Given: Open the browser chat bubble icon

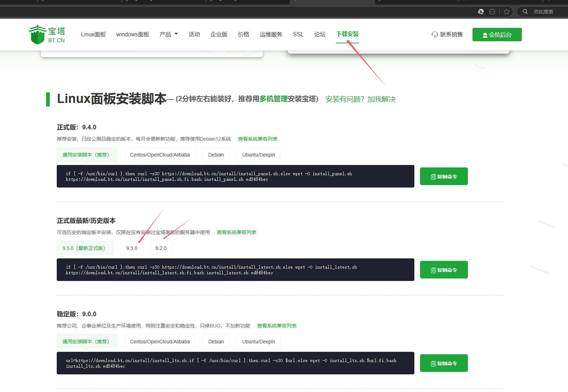Looking at the screenshot, I should [492, 12].
